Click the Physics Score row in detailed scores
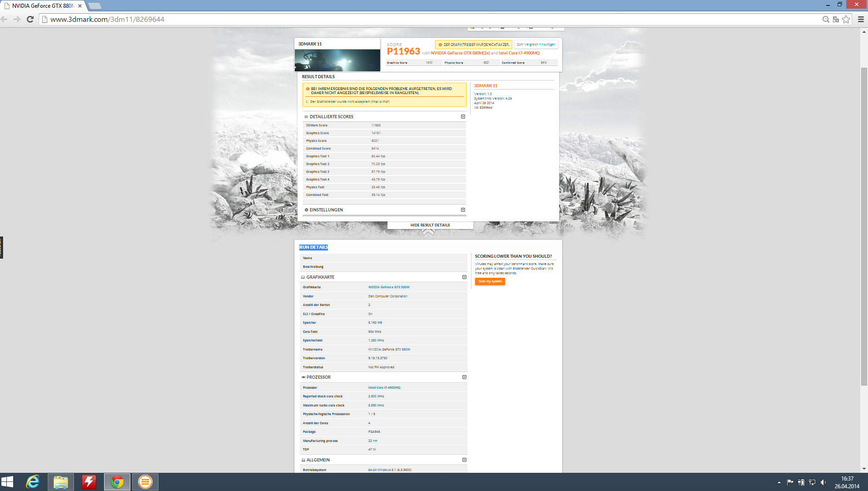The height and width of the screenshot is (491, 868). 384,141
